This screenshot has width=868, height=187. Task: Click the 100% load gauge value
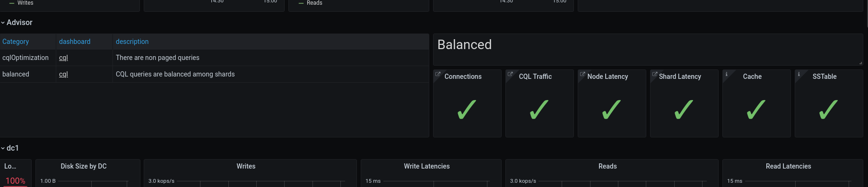pyautogui.click(x=16, y=181)
